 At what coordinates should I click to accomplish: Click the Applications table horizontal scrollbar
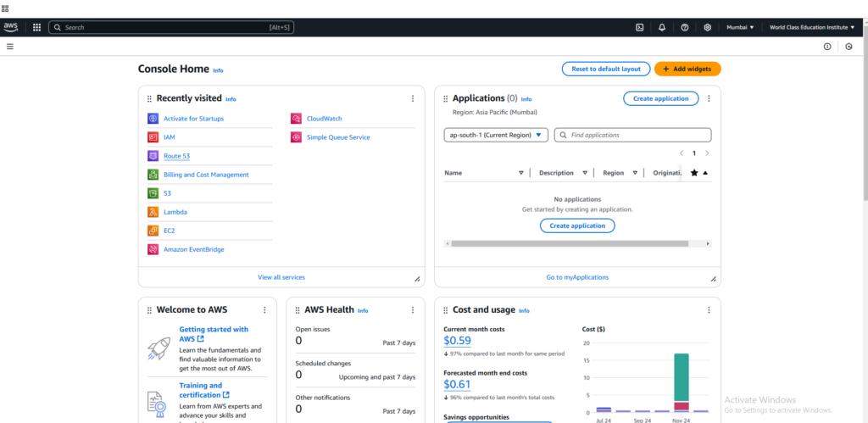tap(570, 243)
